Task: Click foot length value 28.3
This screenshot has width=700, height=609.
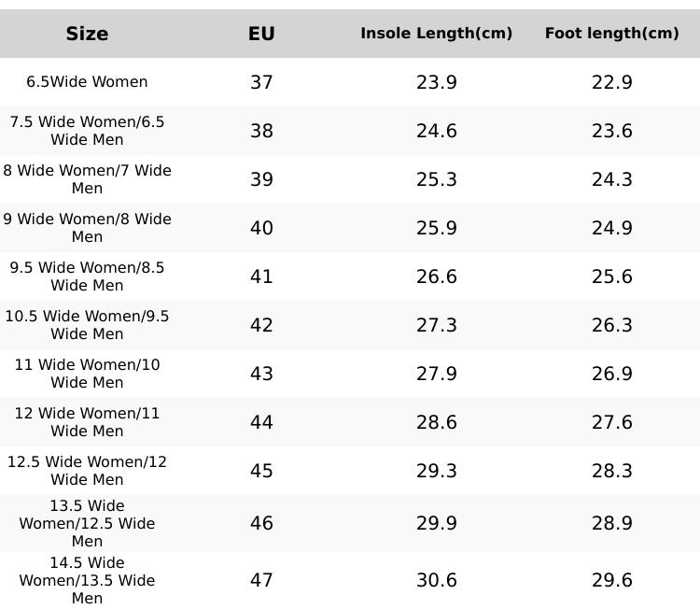Action: click(x=611, y=471)
